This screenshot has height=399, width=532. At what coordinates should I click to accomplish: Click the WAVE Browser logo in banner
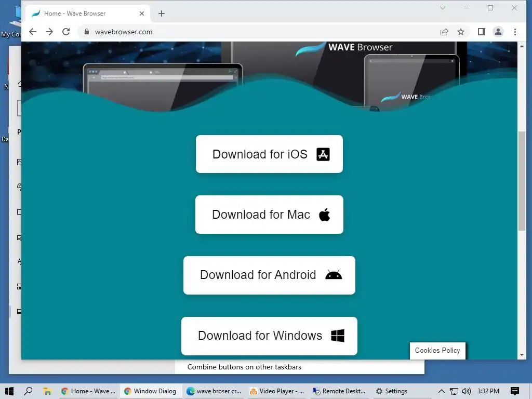coord(344,48)
